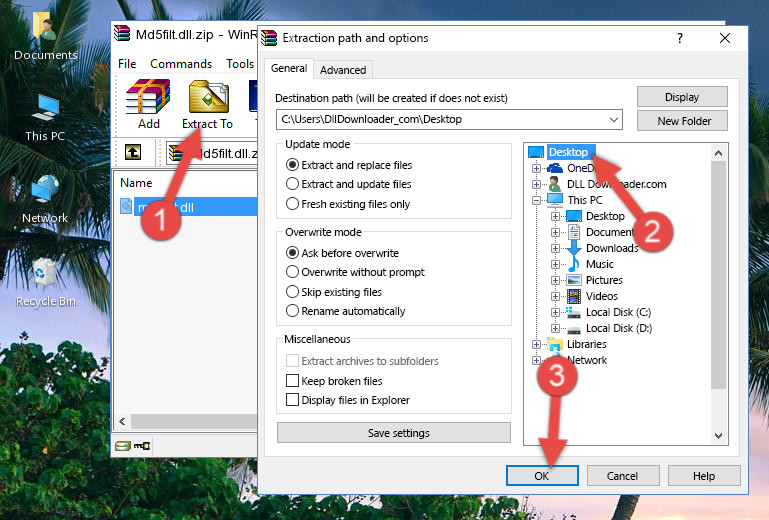Click the key password icon in status bar
This screenshot has width=769, height=520.
pyautogui.click(x=142, y=445)
